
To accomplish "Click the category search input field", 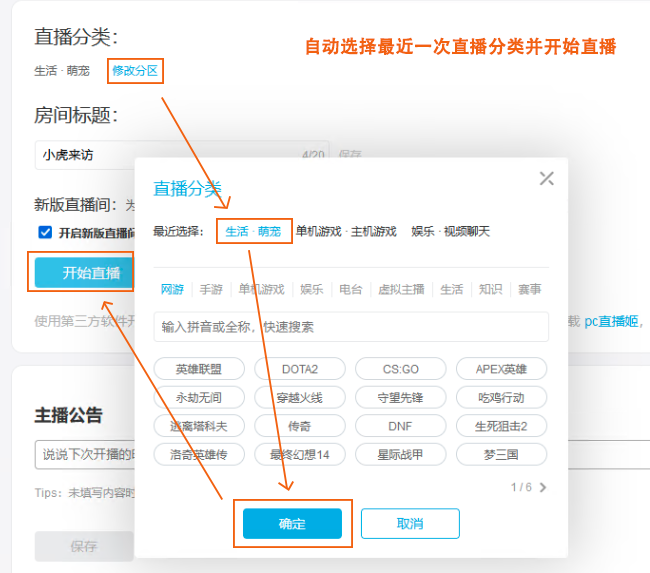I will (350, 327).
